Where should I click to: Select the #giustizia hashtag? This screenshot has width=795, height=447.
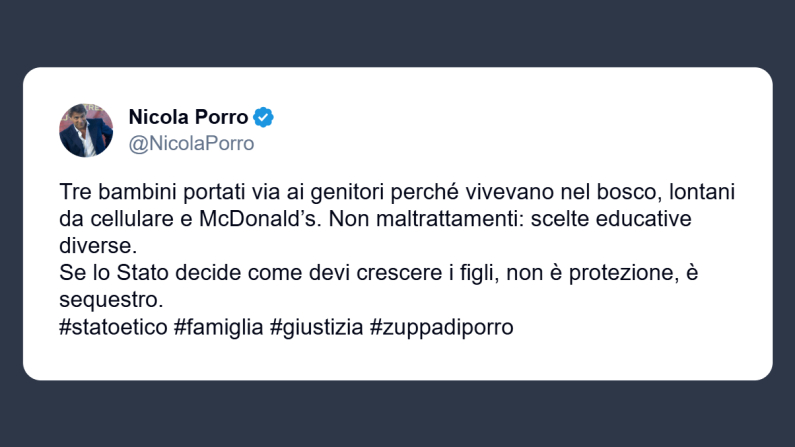coord(316,327)
